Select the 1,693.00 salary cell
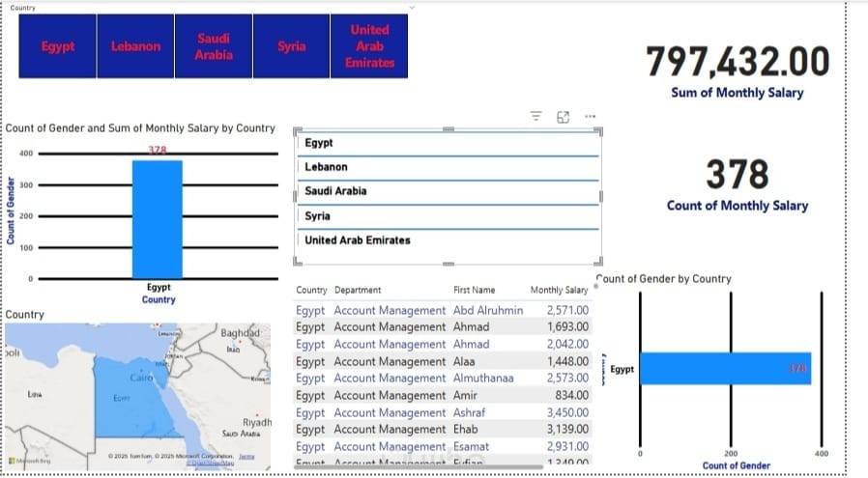 (x=567, y=327)
